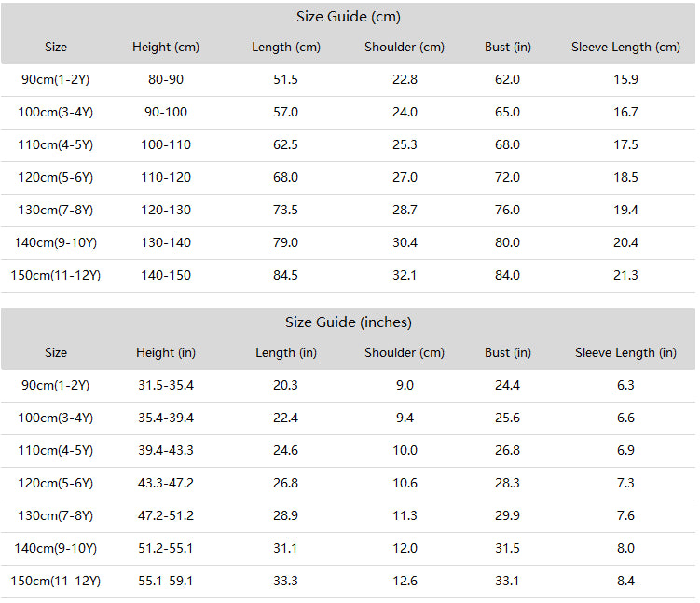Image resolution: width=700 pixels, height=603 pixels.
Task: Click the sleeve length value 15.9
Action: 625,79
